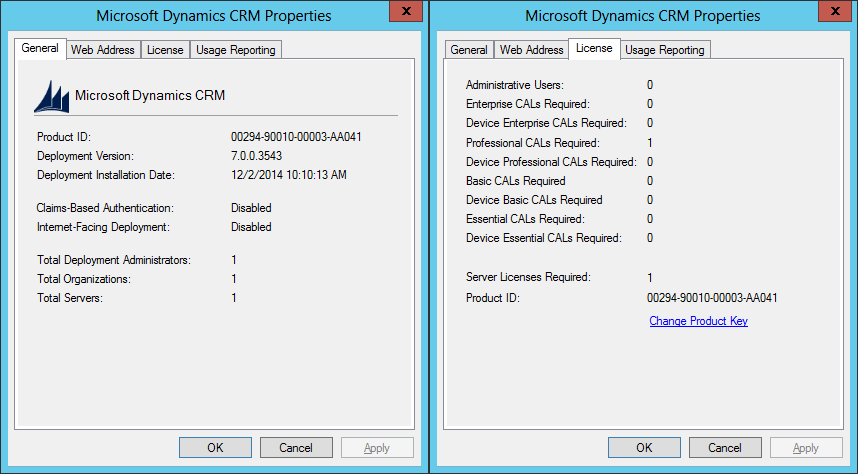This screenshot has width=858, height=474.
Task: Click Device Basic CALs Required label
Action: click(534, 200)
